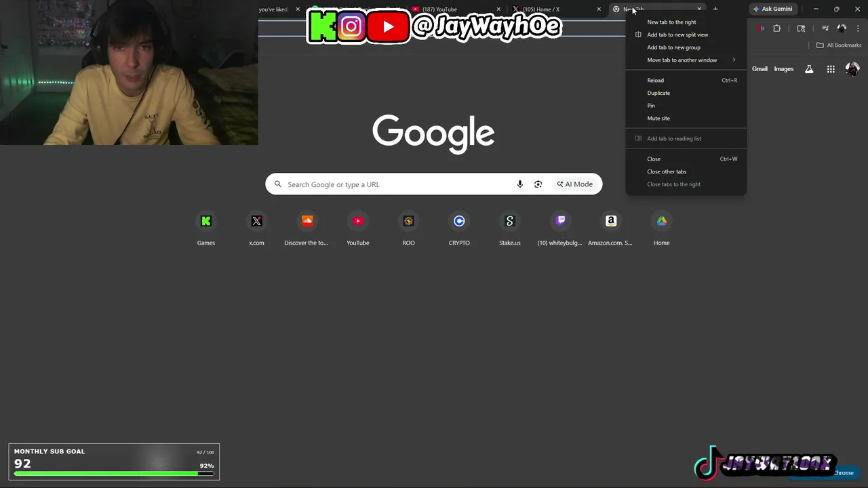
Task: Open the tab search icon in toolbar
Action: point(801,28)
